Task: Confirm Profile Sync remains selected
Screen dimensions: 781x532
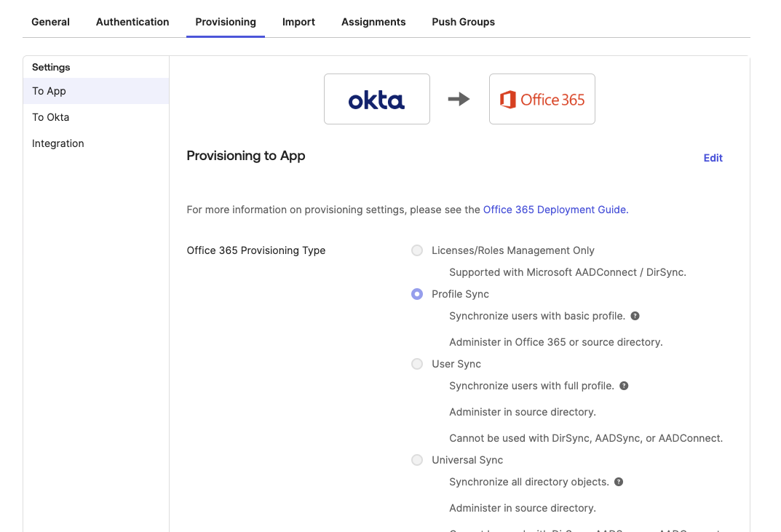Action: pyautogui.click(x=416, y=294)
